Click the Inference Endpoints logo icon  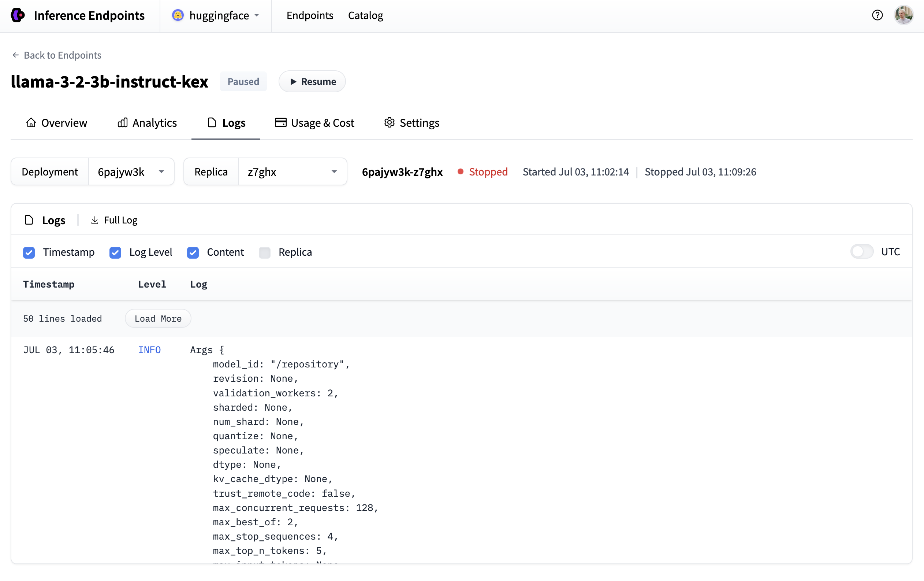click(18, 15)
